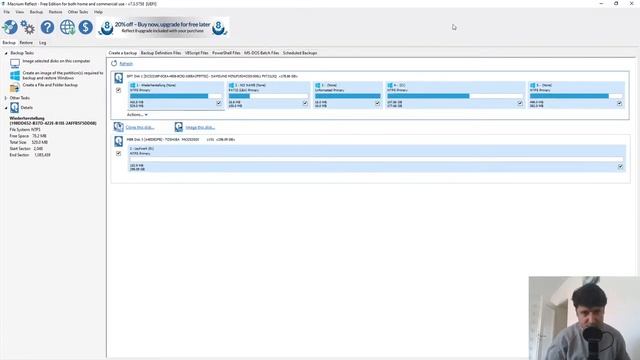Open the File menu

coord(7,12)
